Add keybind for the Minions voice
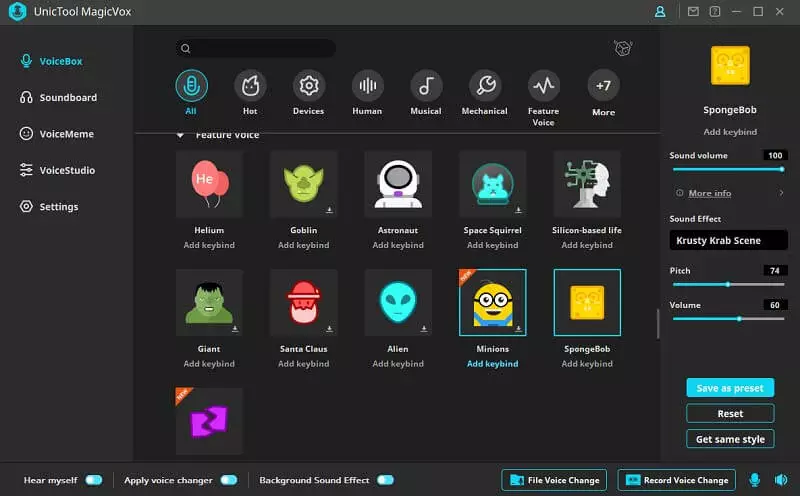Screen dimensions: 800x496 (x=492, y=364)
